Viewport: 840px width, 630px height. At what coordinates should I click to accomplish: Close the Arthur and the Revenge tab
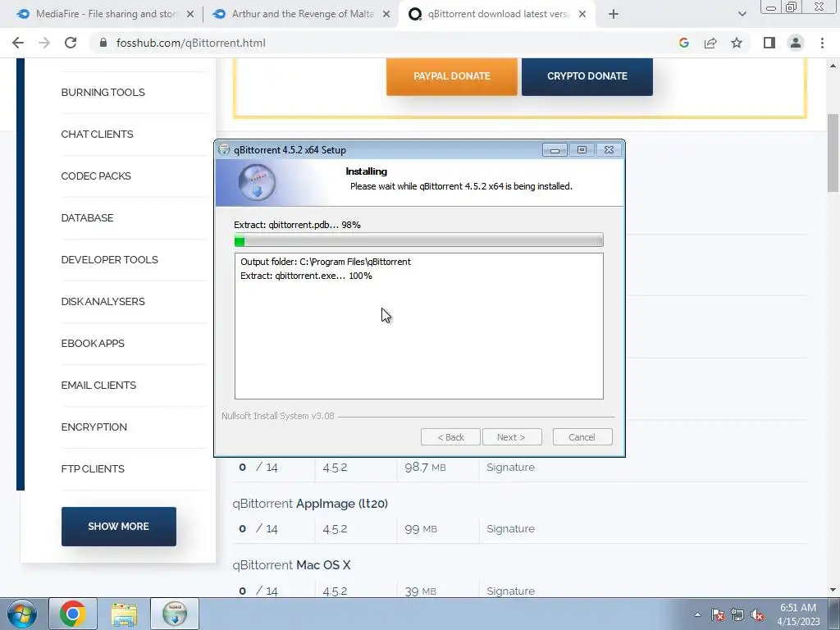click(386, 15)
